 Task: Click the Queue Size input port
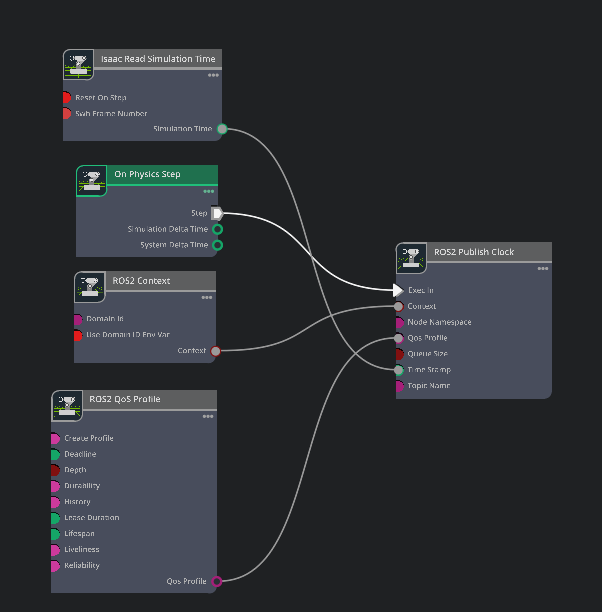click(x=400, y=354)
